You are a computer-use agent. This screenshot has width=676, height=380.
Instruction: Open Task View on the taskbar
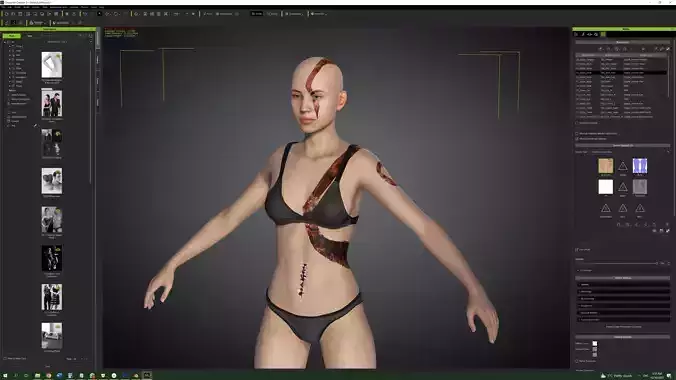[26, 376]
